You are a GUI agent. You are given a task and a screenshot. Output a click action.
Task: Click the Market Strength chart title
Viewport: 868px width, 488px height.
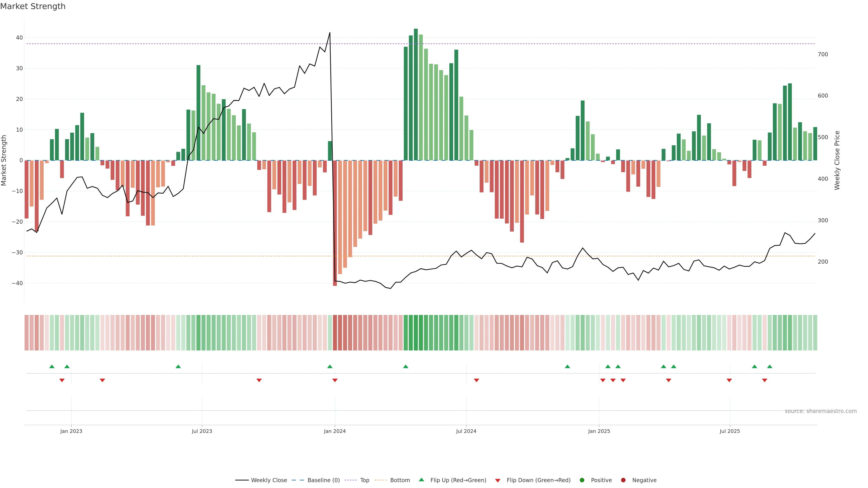tap(33, 6)
